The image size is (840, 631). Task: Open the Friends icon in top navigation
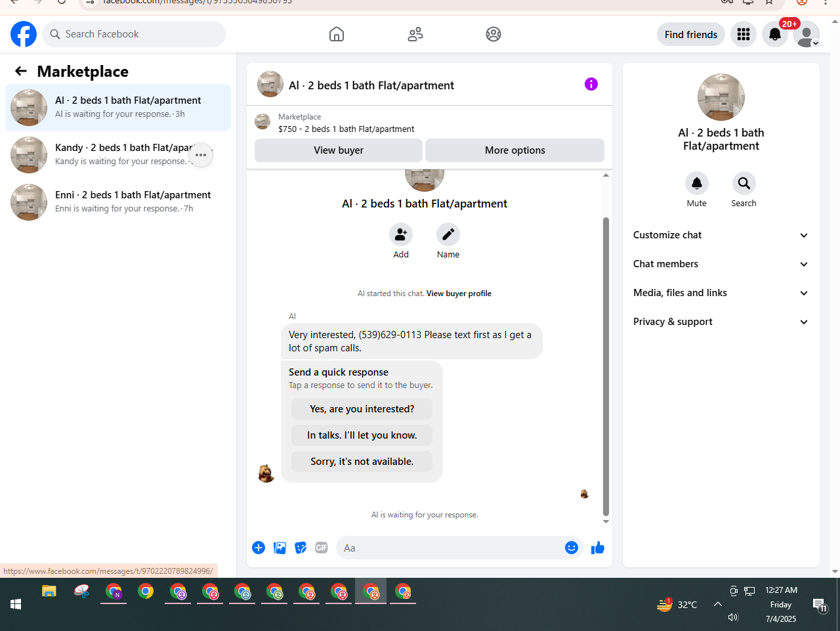pos(415,34)
